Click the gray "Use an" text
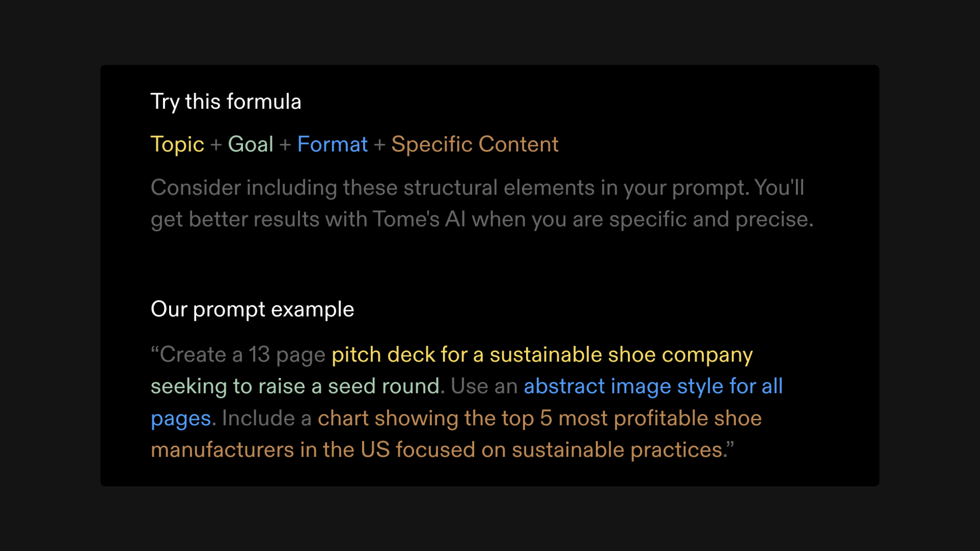980x551 pixels. 484,387
